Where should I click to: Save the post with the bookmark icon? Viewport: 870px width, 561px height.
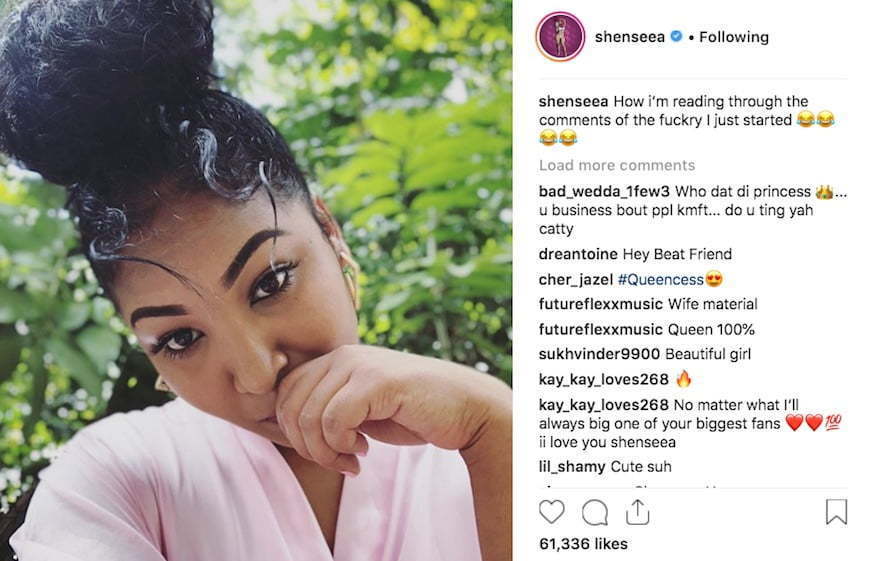[x=836, y=512]
